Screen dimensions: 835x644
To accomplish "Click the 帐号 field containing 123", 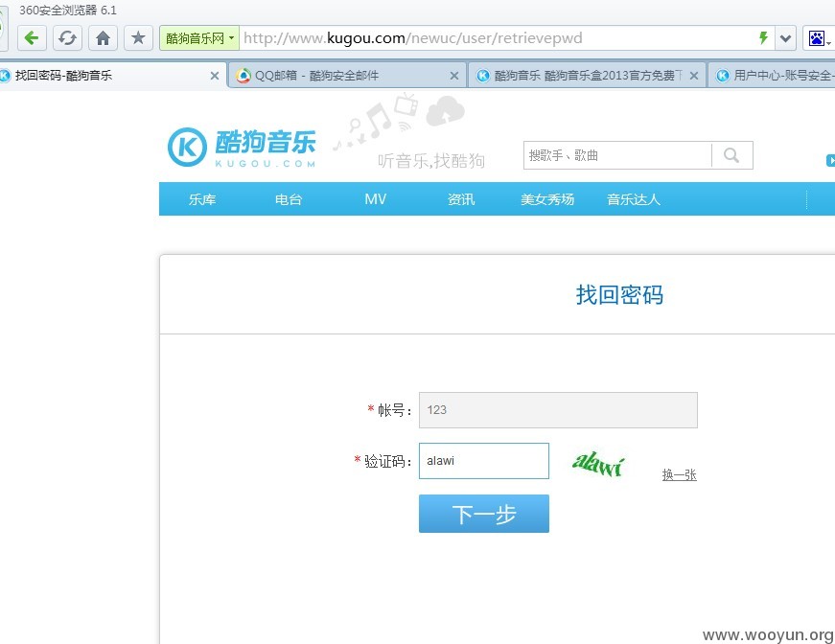I will click(x=558, y=410).
